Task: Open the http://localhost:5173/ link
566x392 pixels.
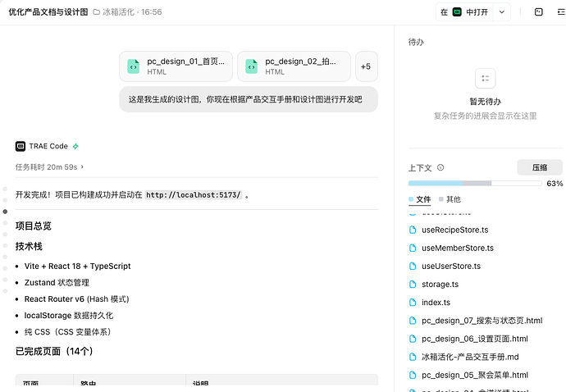Action: 193,195
